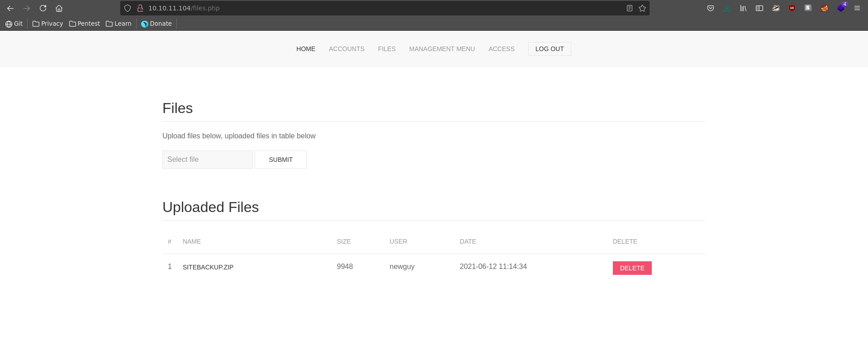
Task: Click the insecure connection padlock icon
Action: (140, 8)
